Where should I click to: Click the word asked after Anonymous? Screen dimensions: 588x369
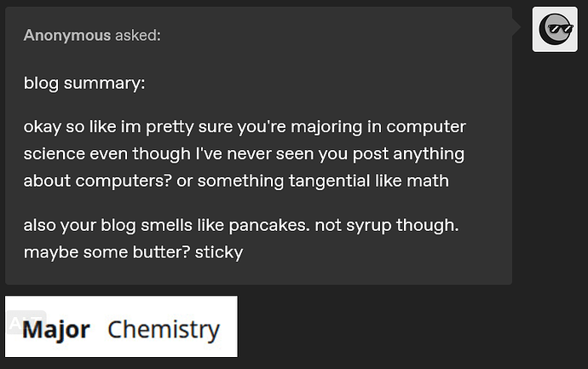[x=138, y=35]
